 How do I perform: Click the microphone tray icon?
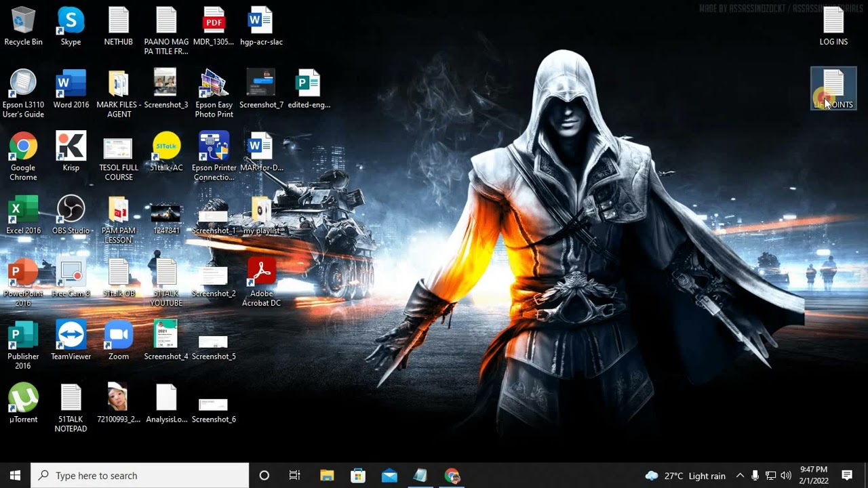pos(755,476)
